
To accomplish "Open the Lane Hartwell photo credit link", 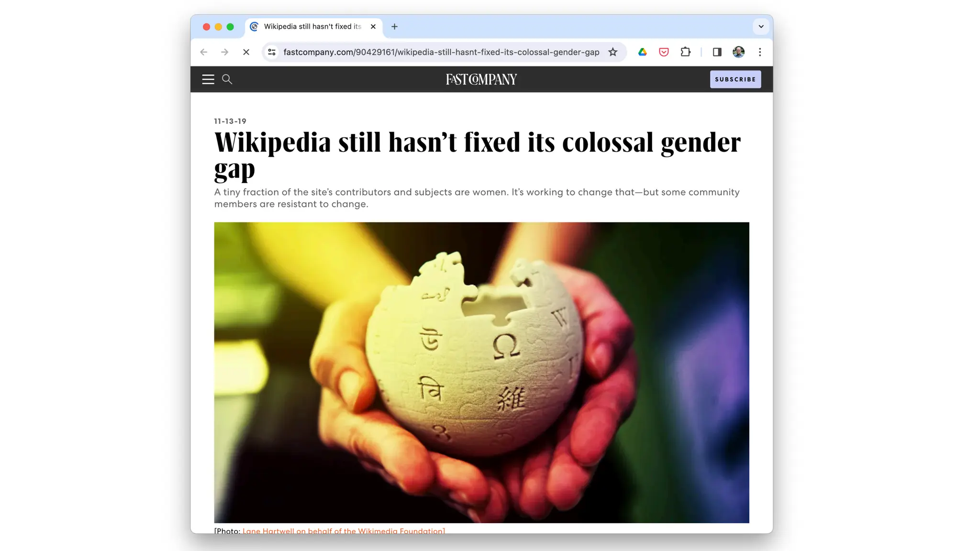I will click(x=344, y=530).
